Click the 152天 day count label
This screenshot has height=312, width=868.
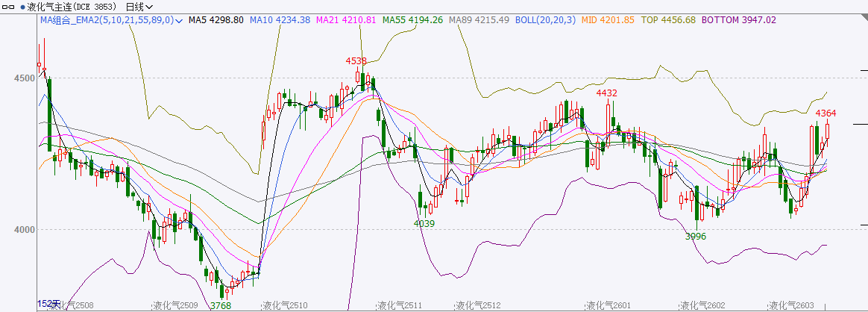click(x=50, y=304)
